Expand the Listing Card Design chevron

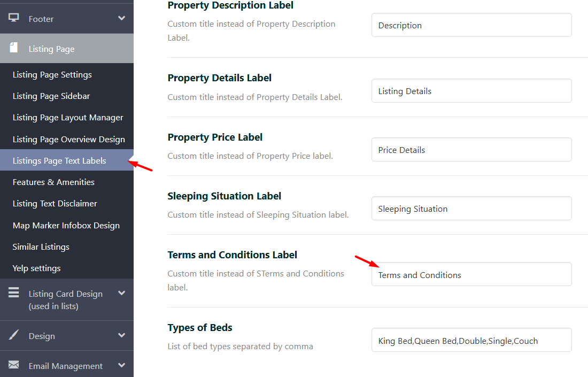click(x=121, y=293)
